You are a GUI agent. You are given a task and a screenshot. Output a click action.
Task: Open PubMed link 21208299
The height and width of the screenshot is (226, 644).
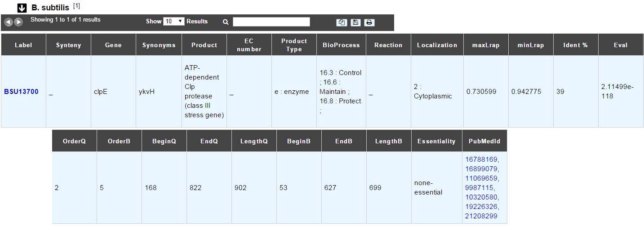(481, 216)
